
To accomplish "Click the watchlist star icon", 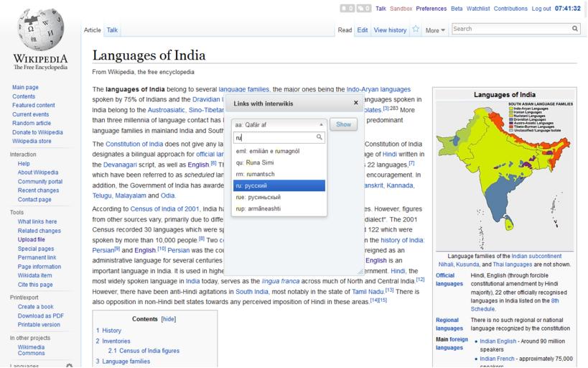I will coord(416,29).
